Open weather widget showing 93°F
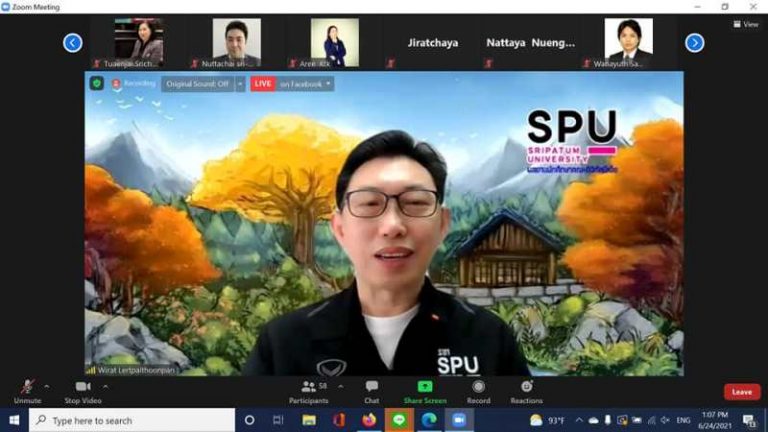The height and width of the screenshot is (432, 768). tap(548, 420)
